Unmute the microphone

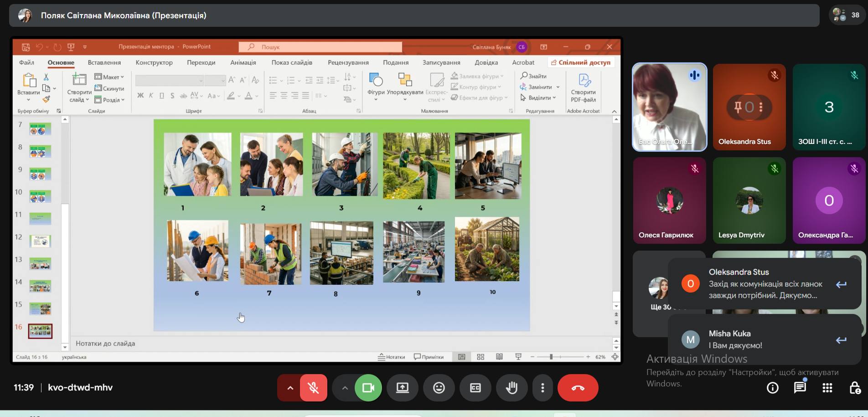click(x=313, y=388)
